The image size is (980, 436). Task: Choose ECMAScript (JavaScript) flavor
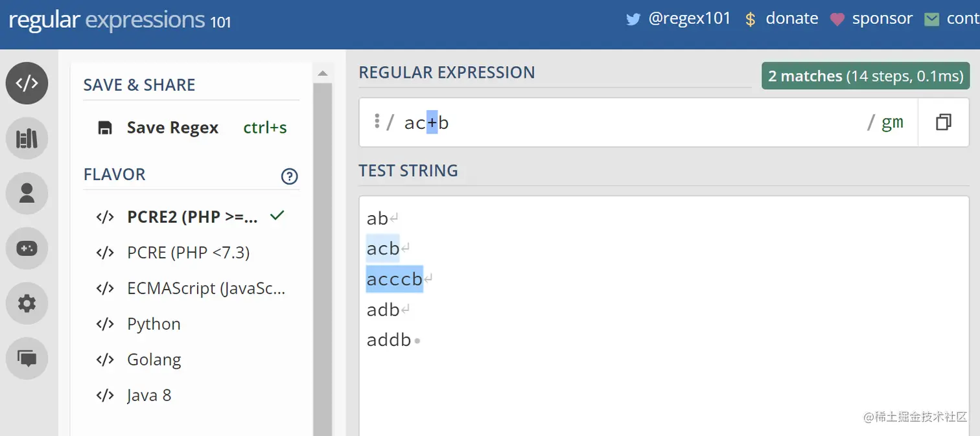tap(205, 288)
